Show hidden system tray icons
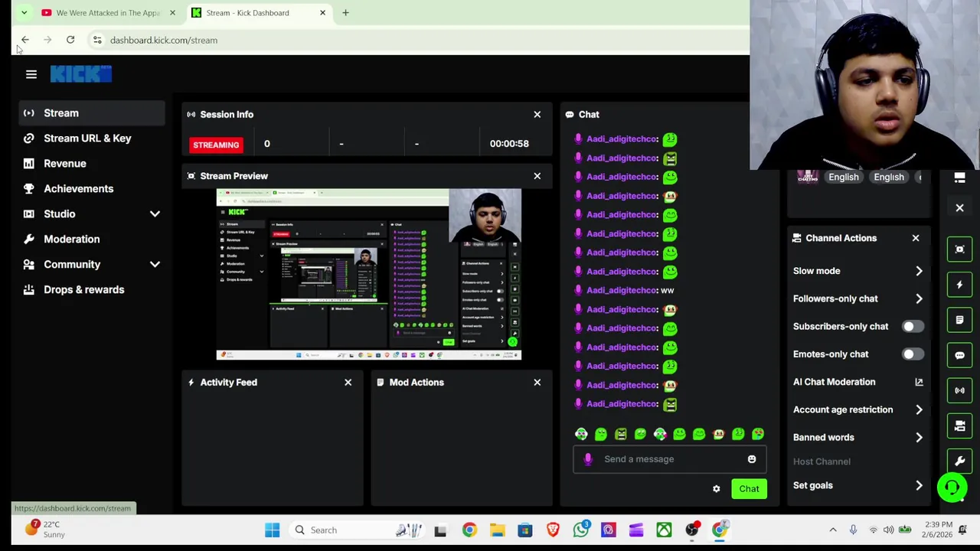The height and width of the screenshot is (551, 980). (x=833, y=530)
